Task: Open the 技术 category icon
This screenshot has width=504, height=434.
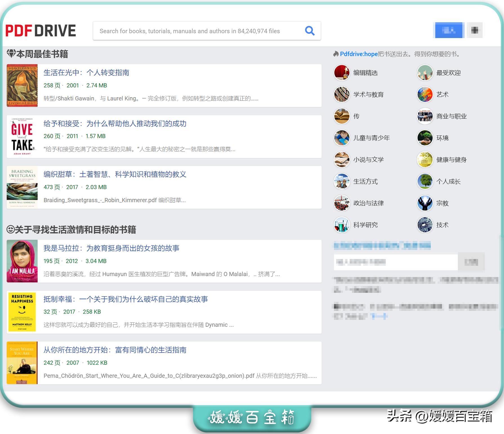Action: click(x=425, y=225)
